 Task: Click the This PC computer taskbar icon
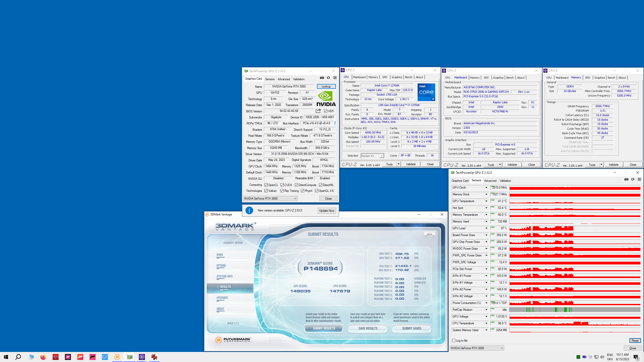click(31, 357)
